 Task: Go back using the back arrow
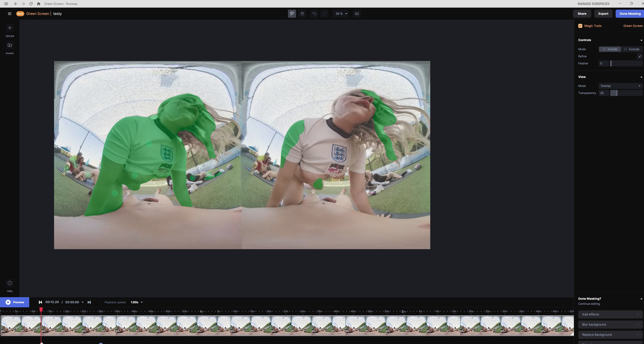[x=16, y=4]
